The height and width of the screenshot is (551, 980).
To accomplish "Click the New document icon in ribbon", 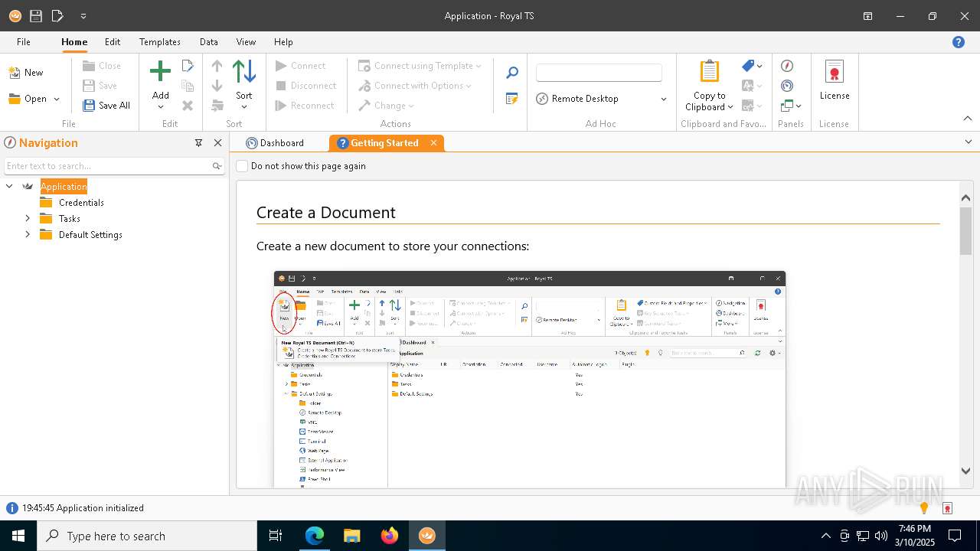I will [x=14, y=73].
